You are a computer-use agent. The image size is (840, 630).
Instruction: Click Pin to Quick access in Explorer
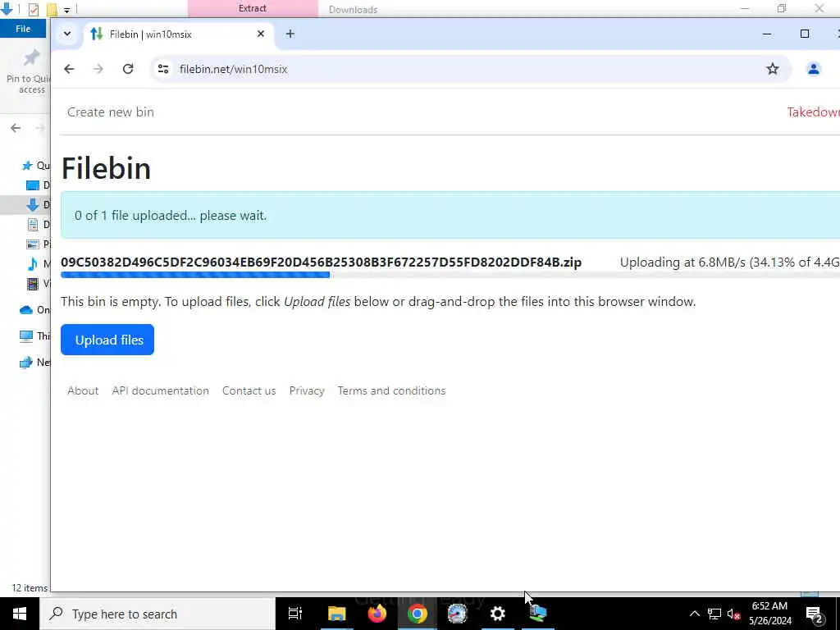click(30, 72)
